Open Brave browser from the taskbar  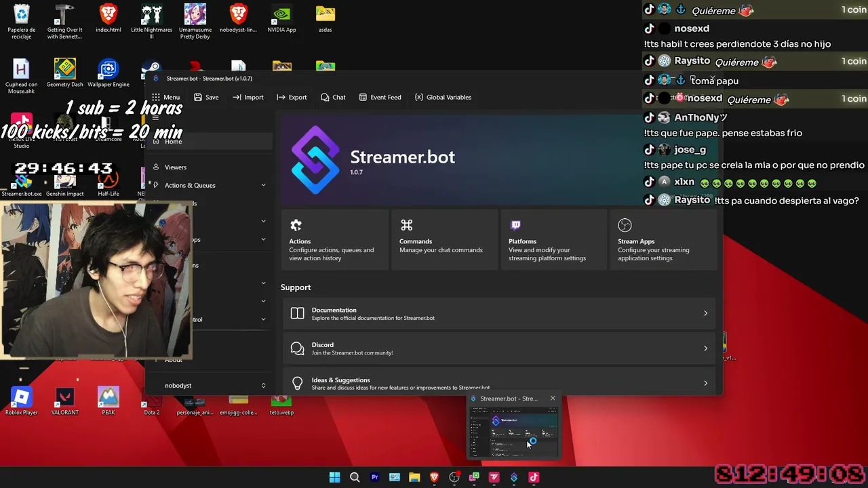[x=434, y=477]
